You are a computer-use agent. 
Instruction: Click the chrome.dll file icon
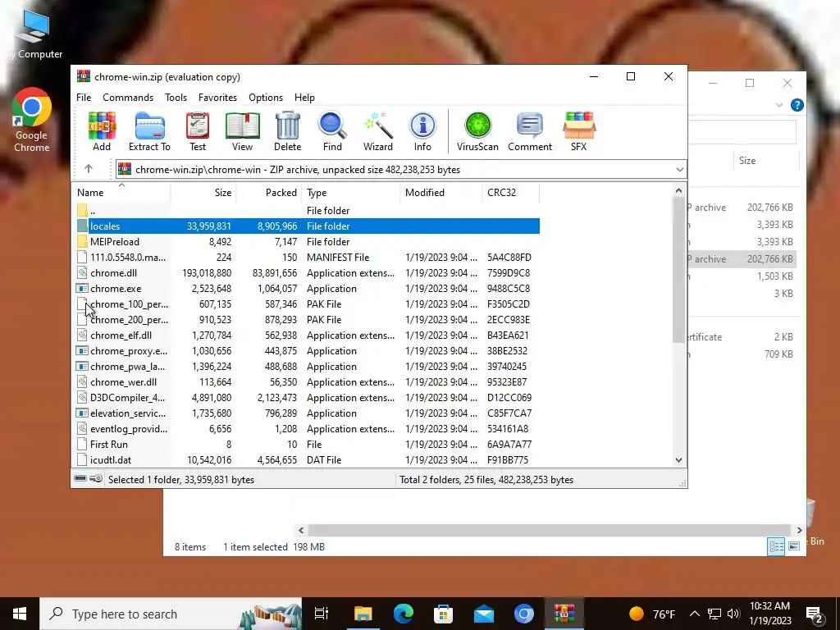point(82,272)
